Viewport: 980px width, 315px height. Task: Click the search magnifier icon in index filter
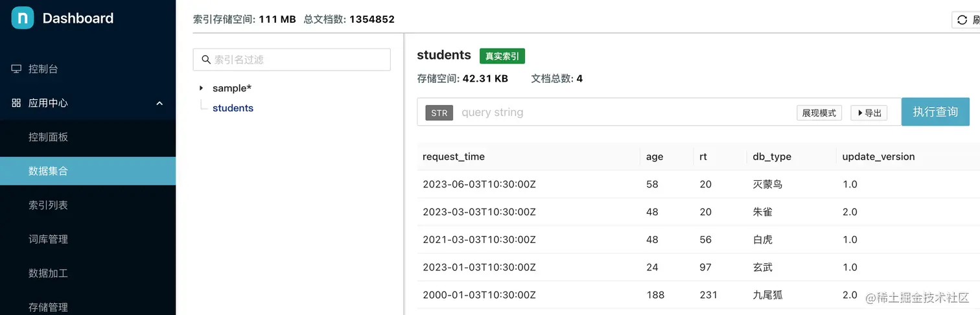206,60
